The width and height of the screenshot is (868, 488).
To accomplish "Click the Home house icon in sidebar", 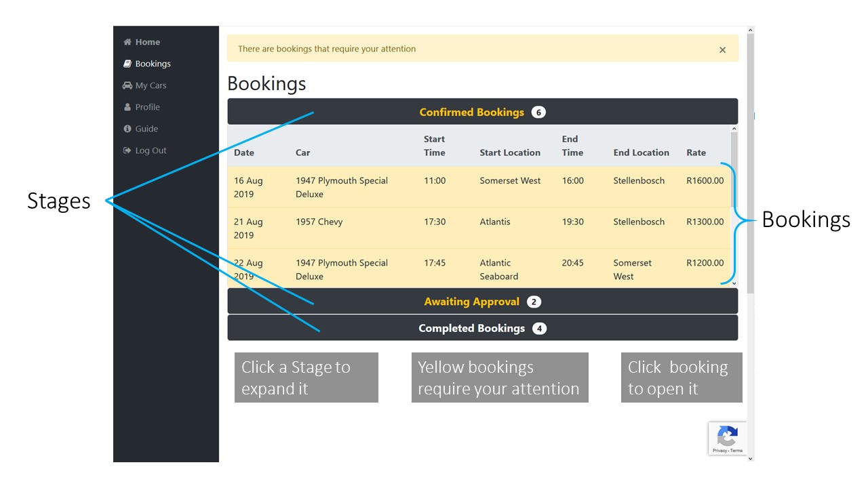I will pos(127,42).
